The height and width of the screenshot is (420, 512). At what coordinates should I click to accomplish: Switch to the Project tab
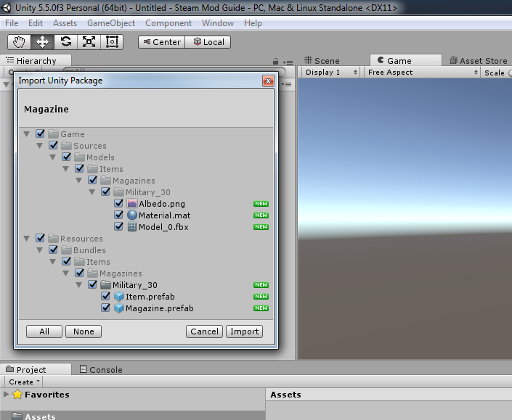36,369
